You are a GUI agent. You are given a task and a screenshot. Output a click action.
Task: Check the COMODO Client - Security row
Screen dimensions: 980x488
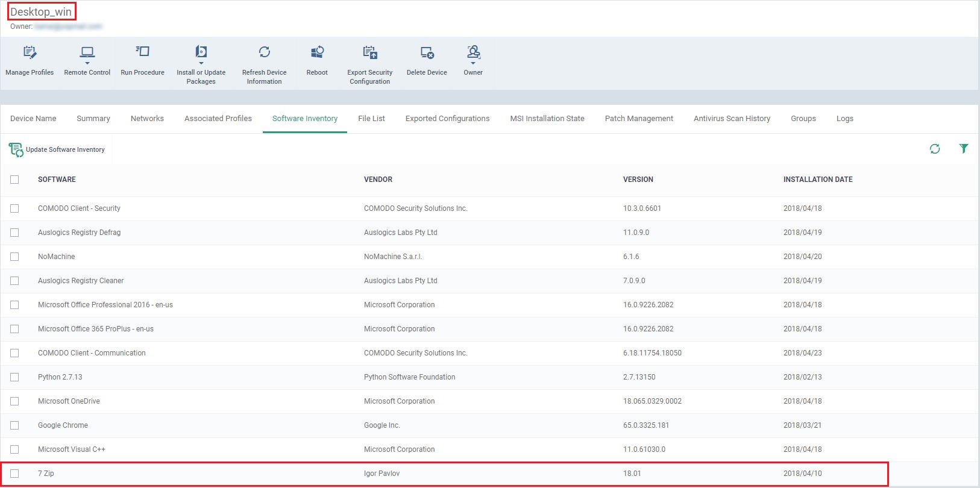click(x=14, y=208)
